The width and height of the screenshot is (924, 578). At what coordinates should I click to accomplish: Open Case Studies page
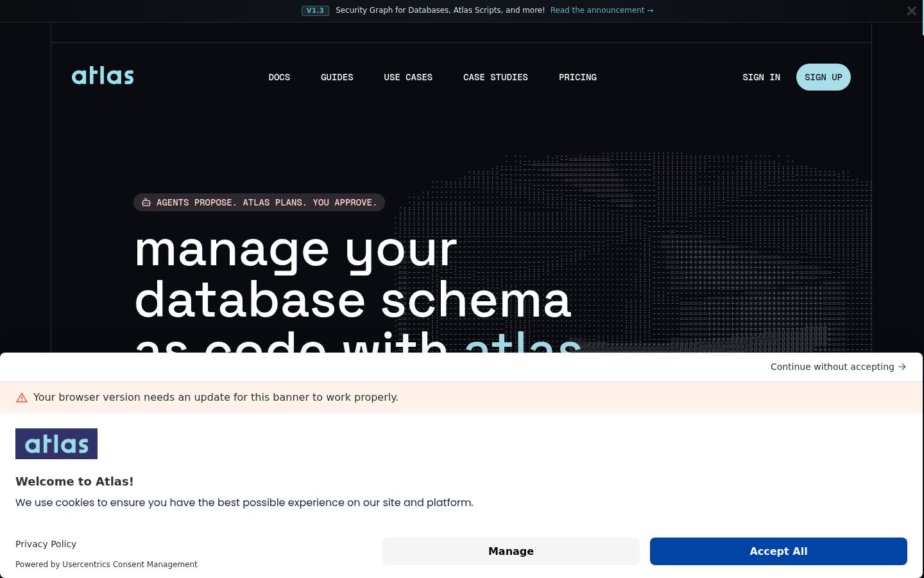(495, 77)
